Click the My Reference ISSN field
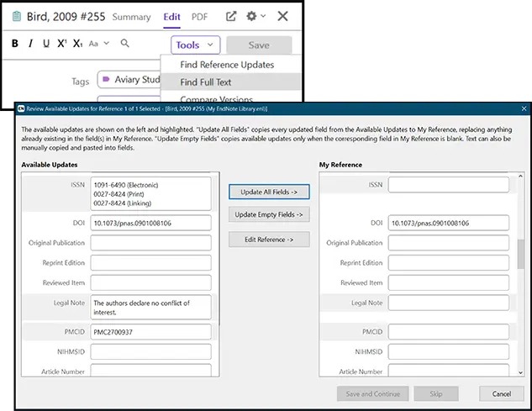Image resolution: width=532 pixels, height=411 pixels. 448,185
